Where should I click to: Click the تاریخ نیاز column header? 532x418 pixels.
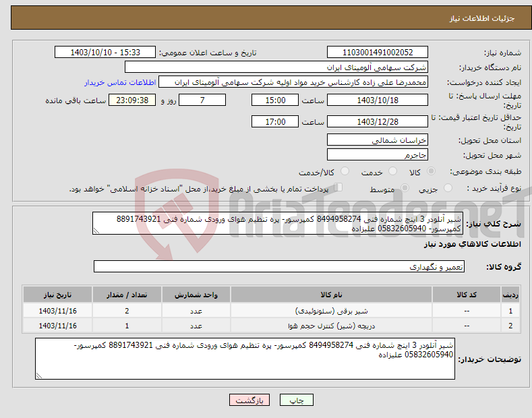[x=58, y=295]
